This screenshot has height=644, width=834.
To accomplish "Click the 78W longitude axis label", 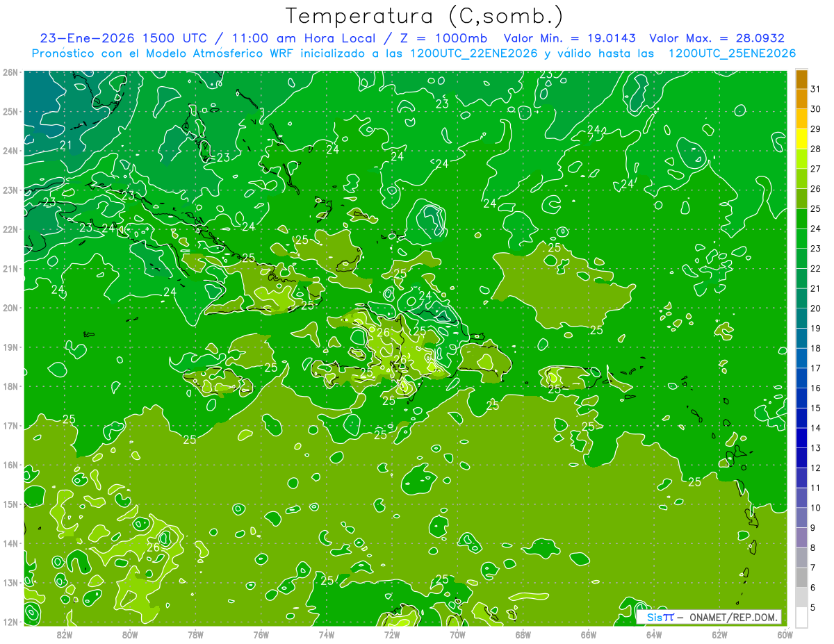I will pyautogui.click(x=195, y=634).
